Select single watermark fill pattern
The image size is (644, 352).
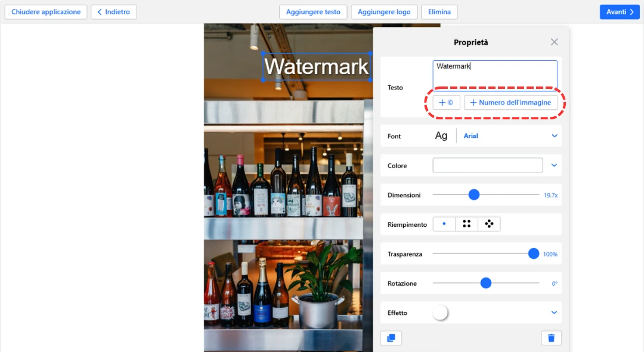444,224
